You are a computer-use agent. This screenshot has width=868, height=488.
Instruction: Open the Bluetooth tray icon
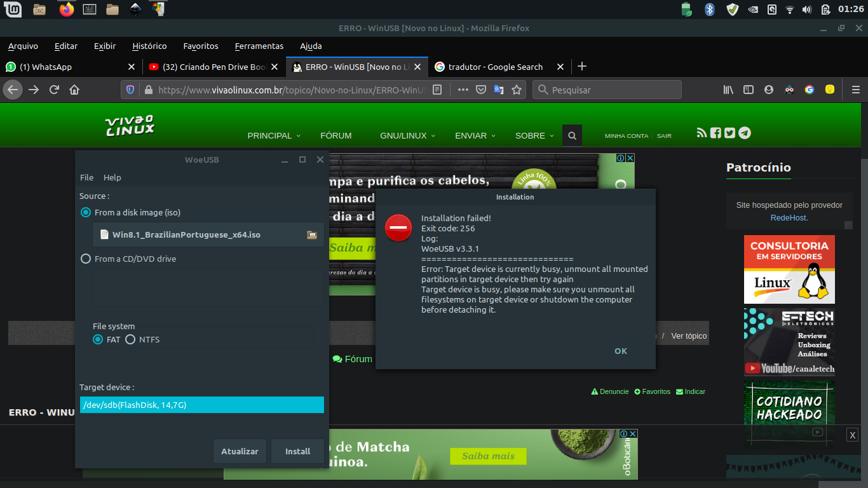(710, 10)
